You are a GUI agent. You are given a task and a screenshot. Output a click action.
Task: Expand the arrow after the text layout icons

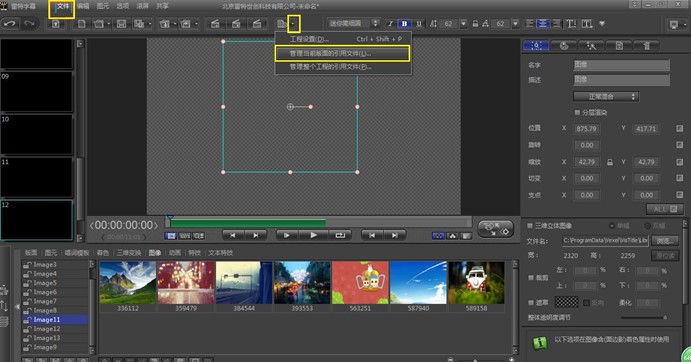pos(602,24)
